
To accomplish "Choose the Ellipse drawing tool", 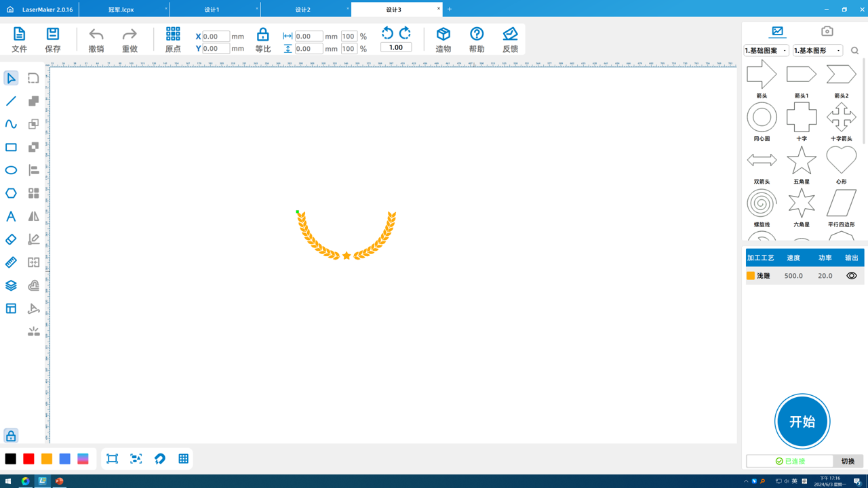I will pyautogui.click(x=11, y=170).
